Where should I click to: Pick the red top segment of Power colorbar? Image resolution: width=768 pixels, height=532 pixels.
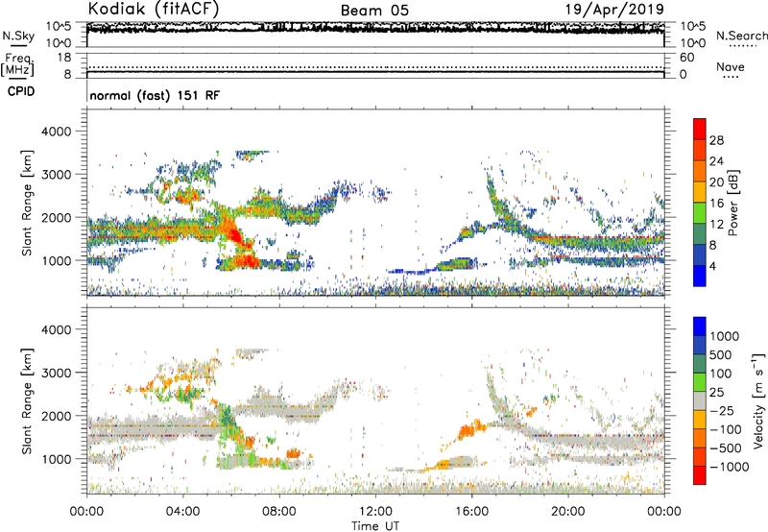click(700, 129)
